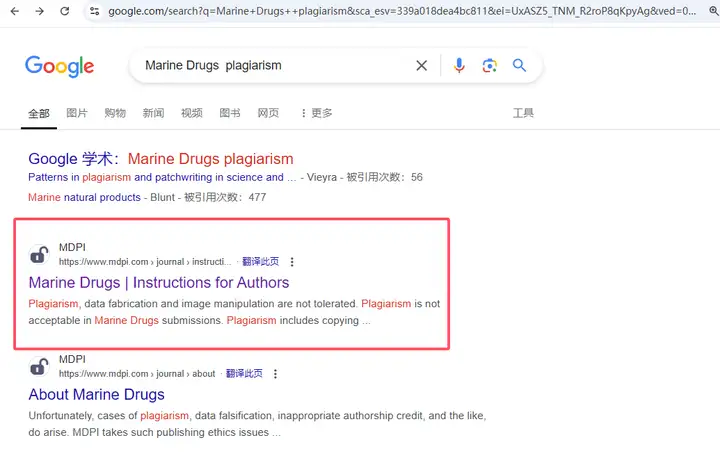Image resolution: width=720 pixels, height=472 pixels.
Task: Open Patterns in plagiarism and patchwriting article
Action: [162, 177]
